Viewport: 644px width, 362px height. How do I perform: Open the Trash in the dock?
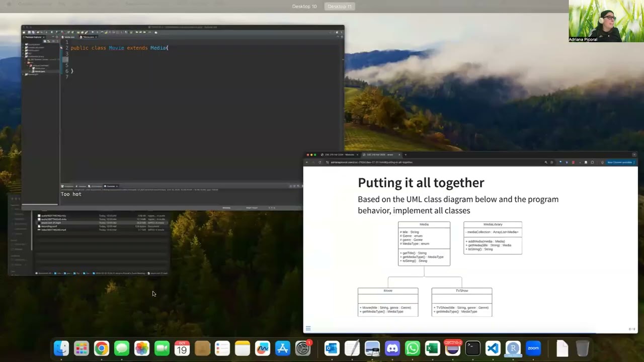click(582, 348)
